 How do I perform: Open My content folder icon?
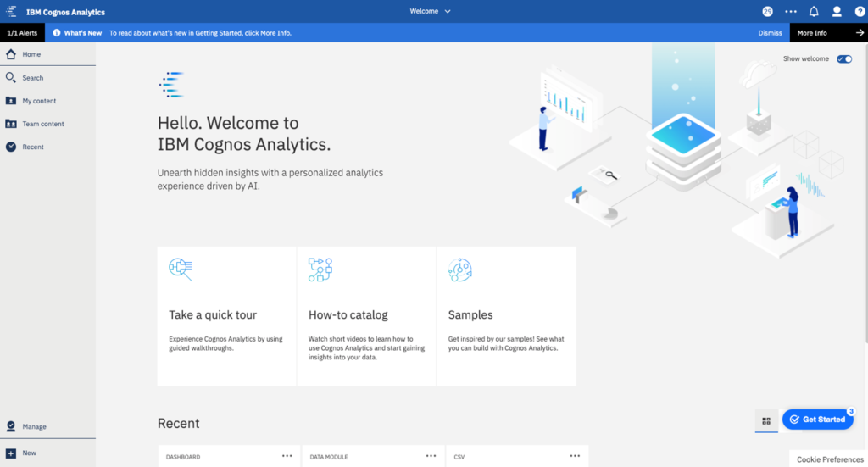tap(11, 101)
